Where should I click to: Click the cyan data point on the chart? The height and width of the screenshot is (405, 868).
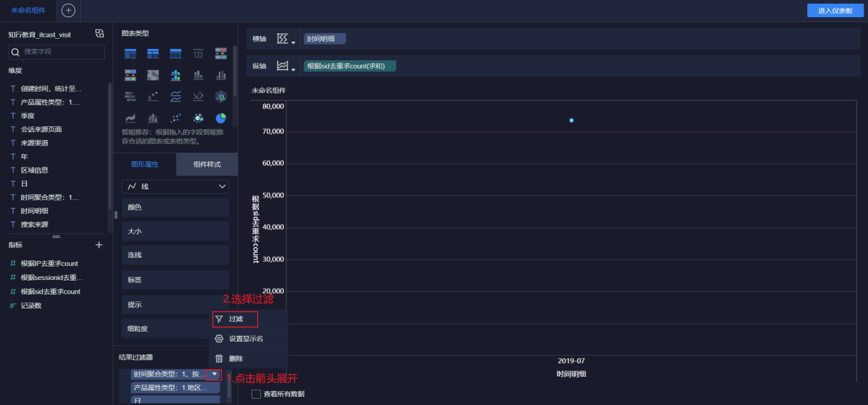coord(571,120)
